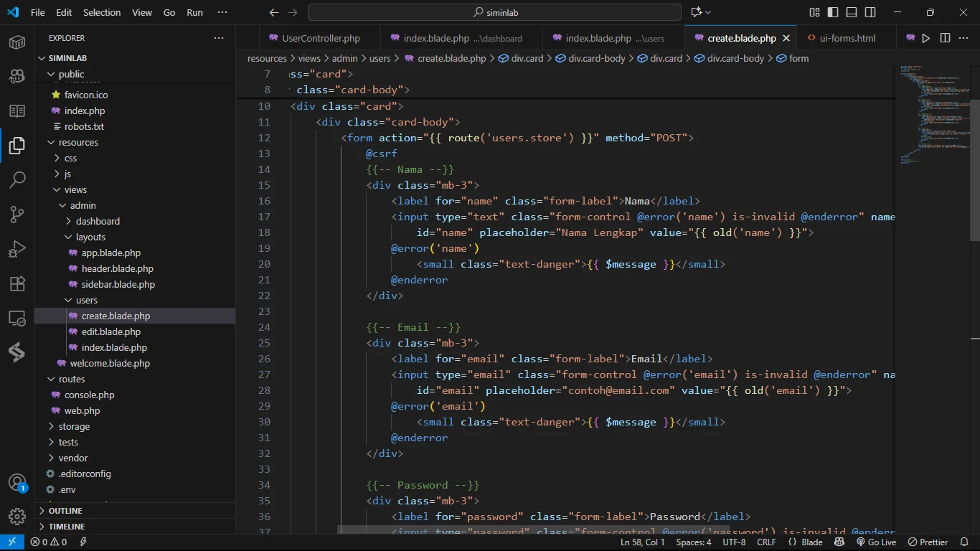Switch to the UserController.php tab

click(320, 38)
